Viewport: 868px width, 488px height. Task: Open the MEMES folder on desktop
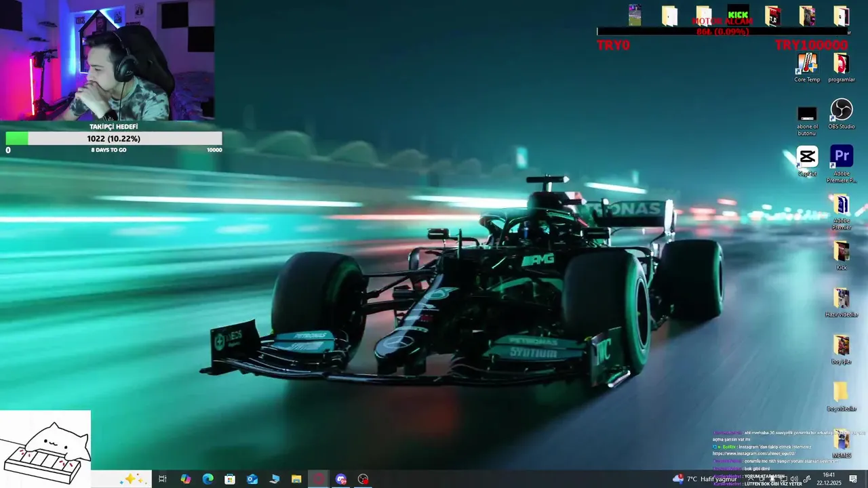842,443
